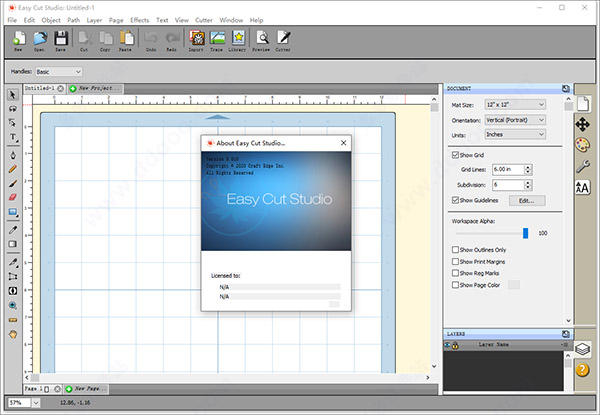Click the Workspace Alpha slider handle
600x415 pixels.
(x=525, y=232)
